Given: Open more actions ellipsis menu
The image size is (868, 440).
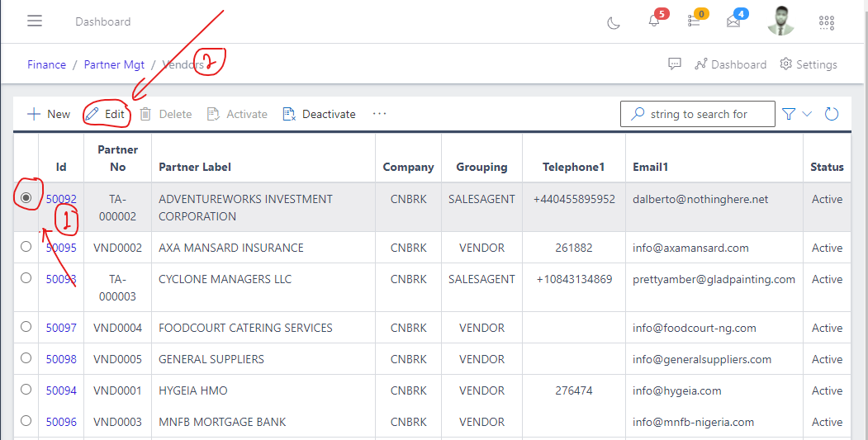Looking at the screenshot, I should click(379, 113).
